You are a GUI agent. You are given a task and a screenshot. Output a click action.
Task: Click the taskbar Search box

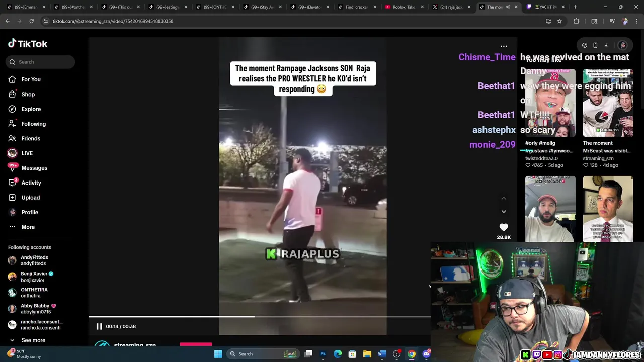(264, 354)
